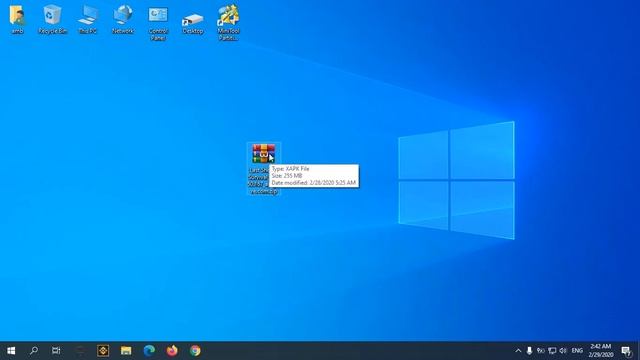Viewport: 640px width, 360px height.
Task: Open the Action Center notifications icon
Action: tap(626, 351)
